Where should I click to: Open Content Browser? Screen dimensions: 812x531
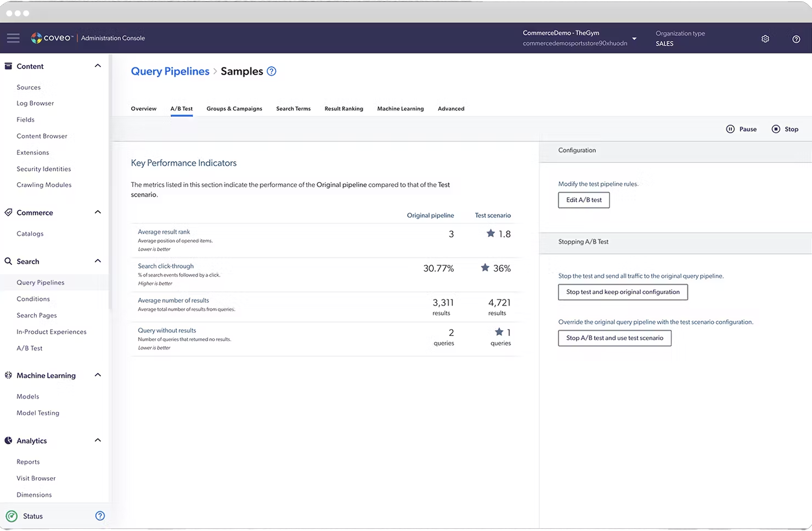coord(42,136)
